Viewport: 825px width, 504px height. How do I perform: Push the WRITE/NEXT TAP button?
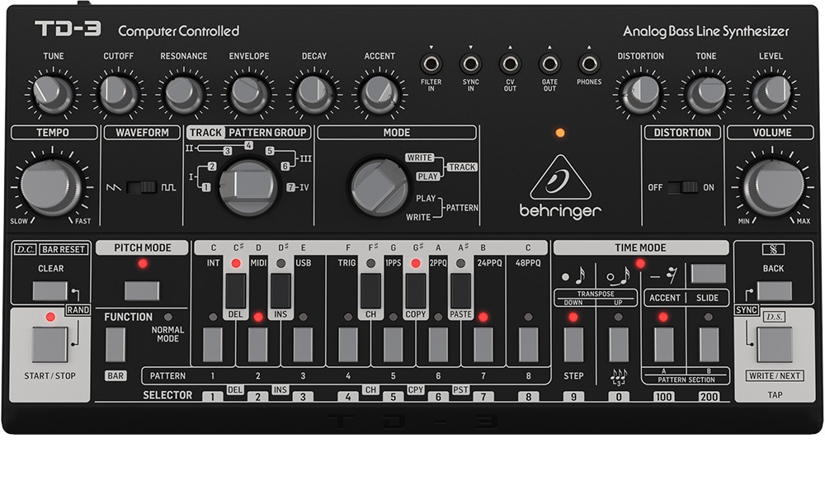(x=775, y=345)
